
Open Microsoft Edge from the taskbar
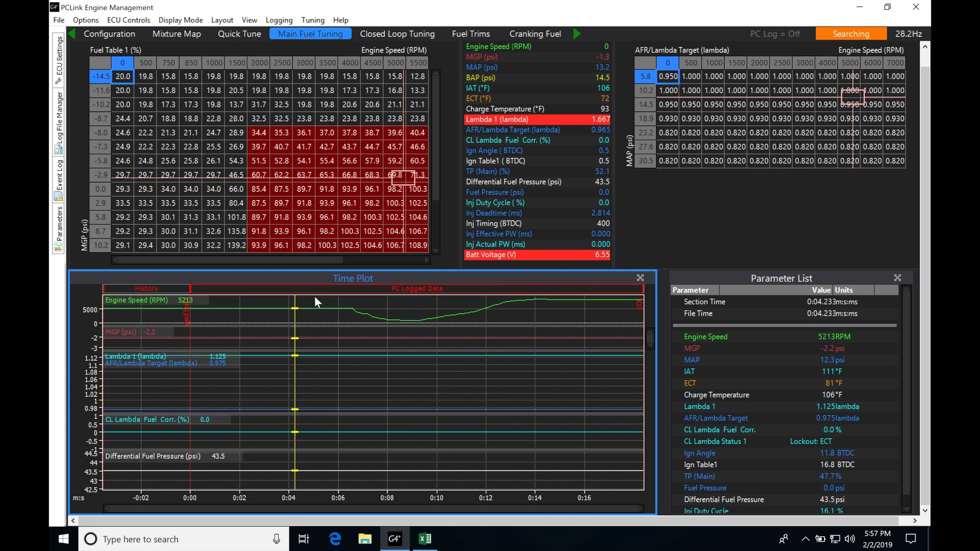pyautogui.click(x=334, y=539)
